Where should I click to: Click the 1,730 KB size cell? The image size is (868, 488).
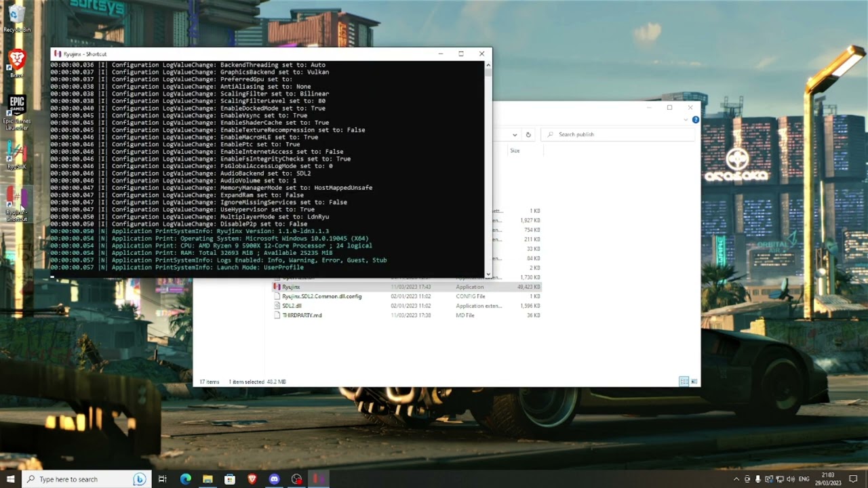click(x=530, y=277)
